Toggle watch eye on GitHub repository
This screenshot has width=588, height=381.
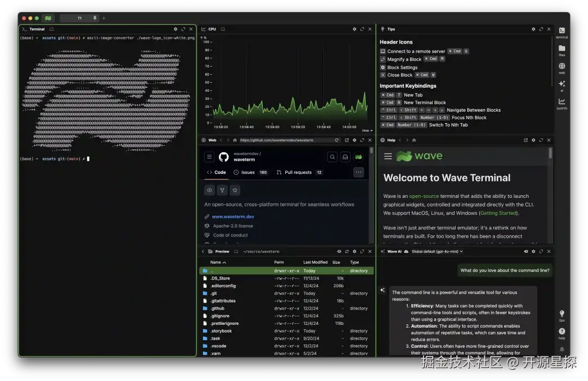[x=209, y=190]
